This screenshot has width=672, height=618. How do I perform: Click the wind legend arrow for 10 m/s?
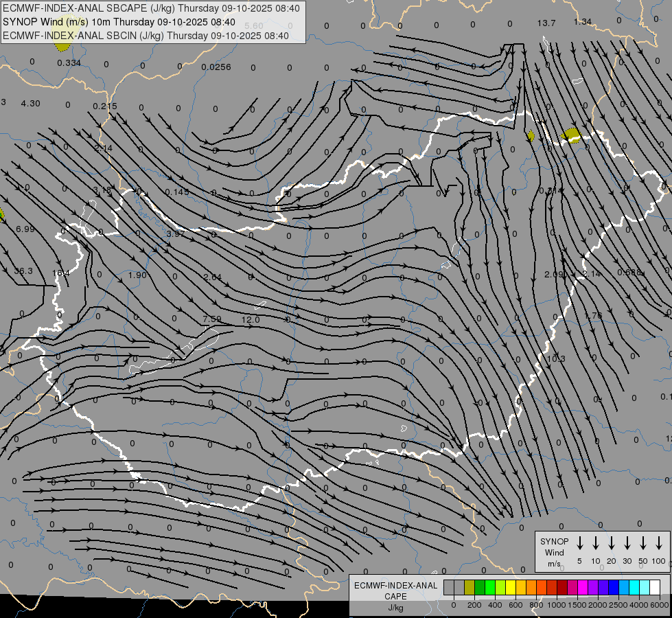pos(595,543)
